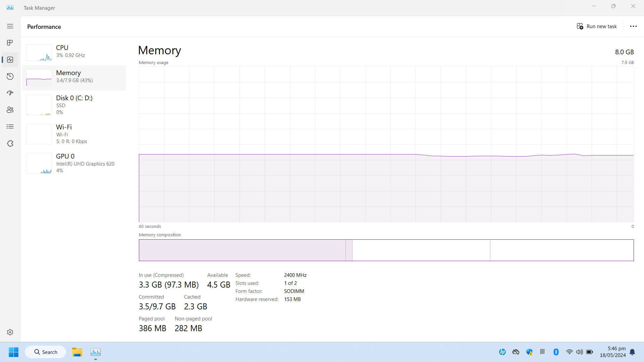Click the 386 MB Paged pool value
Viewport: 644px width, 362px height.
(153, 328)
